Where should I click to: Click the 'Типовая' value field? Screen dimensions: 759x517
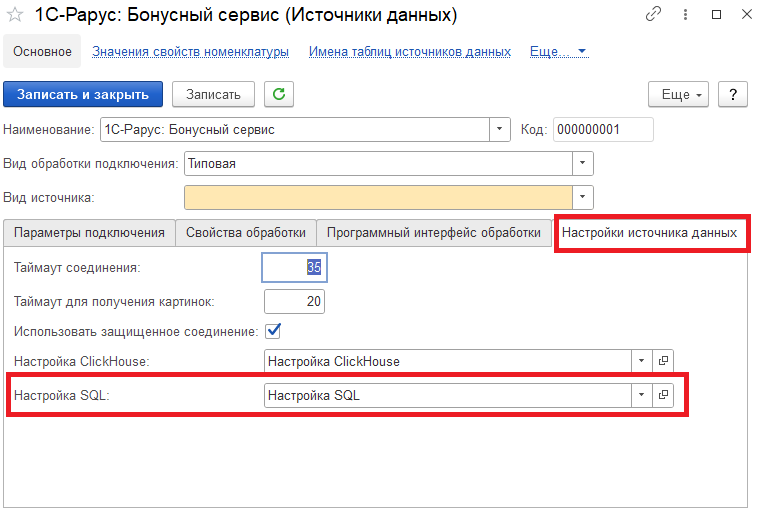click(x=378, y=163)
